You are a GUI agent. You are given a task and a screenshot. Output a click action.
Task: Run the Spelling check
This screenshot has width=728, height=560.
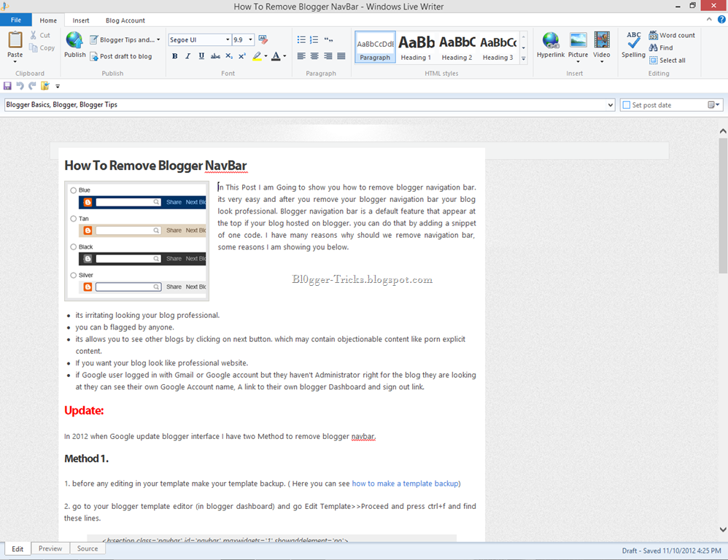(633, 44)
